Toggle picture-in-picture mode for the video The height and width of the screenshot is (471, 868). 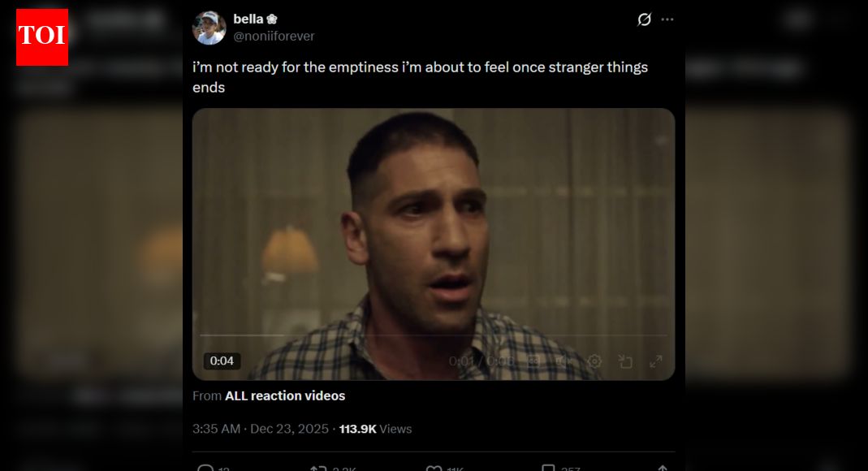click(625, 361)
